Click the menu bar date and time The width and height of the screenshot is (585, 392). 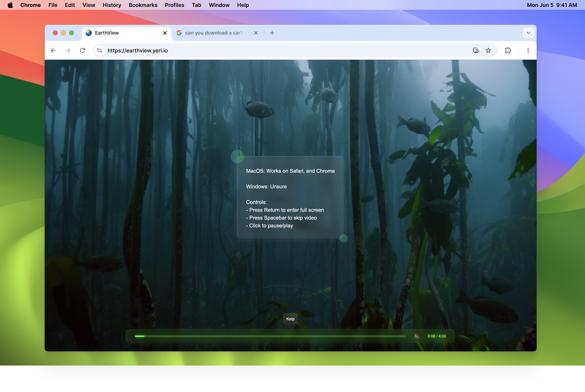click(x=552, y=5)
